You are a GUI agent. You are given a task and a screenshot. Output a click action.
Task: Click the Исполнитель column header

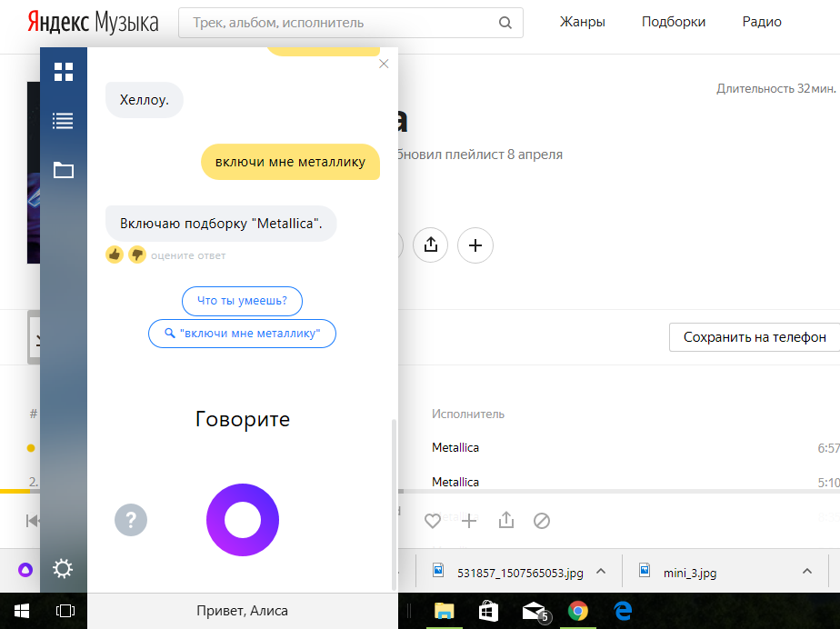tap(468, 414)
